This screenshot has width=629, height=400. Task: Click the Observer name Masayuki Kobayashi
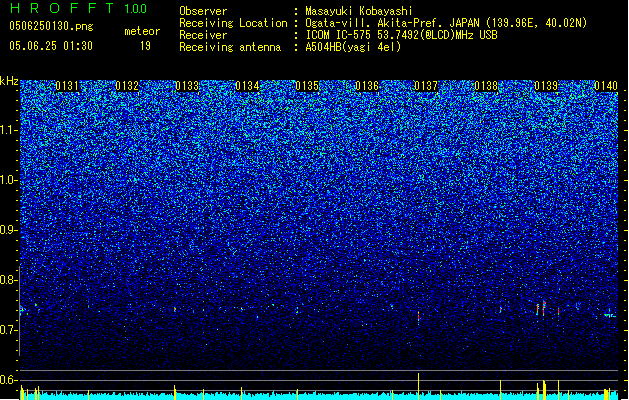click(359, 11)
